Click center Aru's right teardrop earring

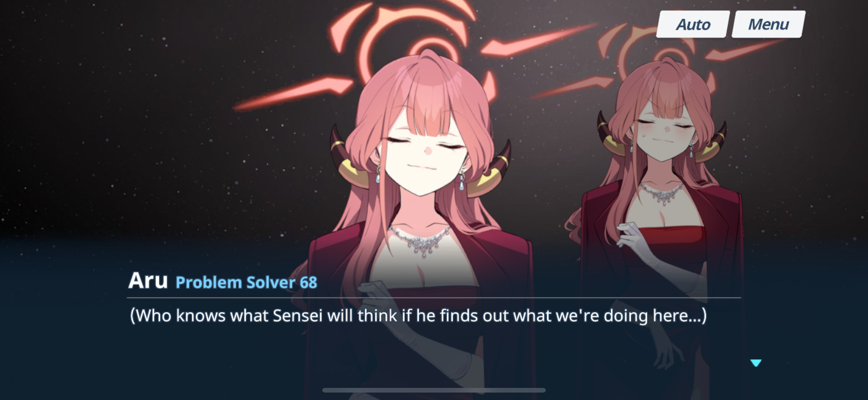(x=462, y=181)
